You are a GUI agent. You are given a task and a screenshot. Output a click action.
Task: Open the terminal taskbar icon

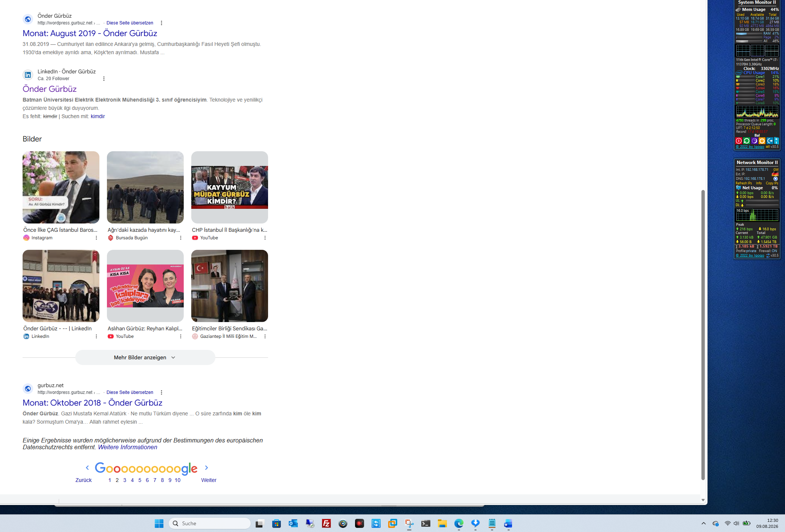click(426, 523)
